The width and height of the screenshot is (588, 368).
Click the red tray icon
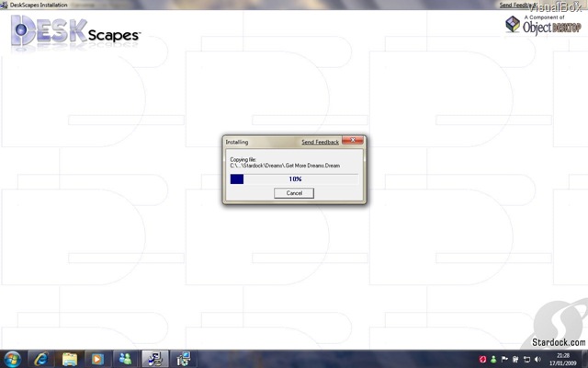point(482,360)
